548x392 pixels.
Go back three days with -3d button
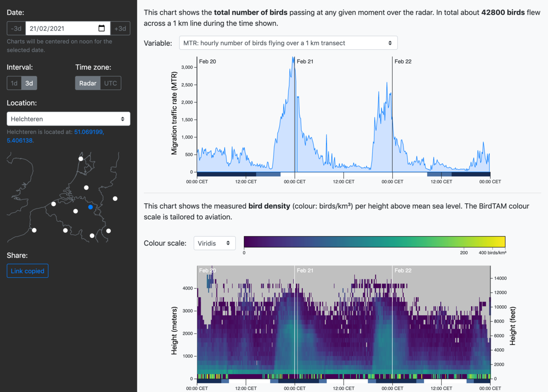16,28
